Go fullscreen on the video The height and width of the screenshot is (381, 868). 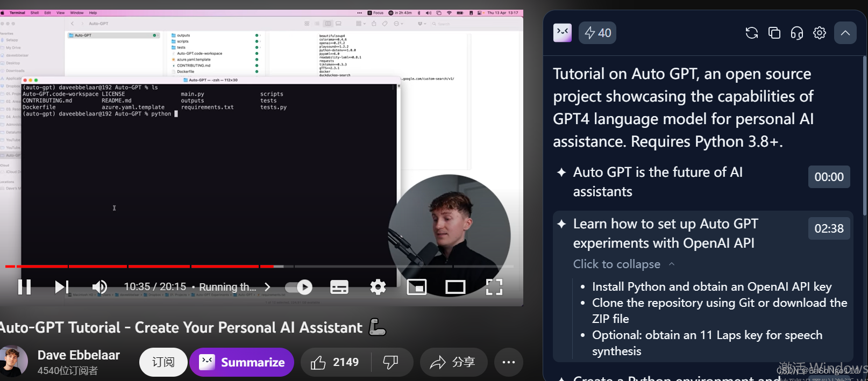pyautogui.click(x=494, y=287)
